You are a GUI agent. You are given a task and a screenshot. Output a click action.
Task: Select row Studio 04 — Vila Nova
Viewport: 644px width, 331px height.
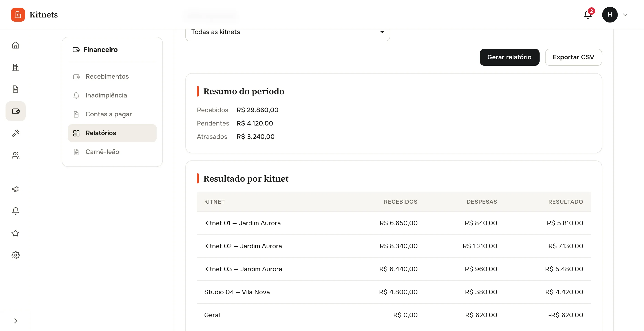point(394,292)
